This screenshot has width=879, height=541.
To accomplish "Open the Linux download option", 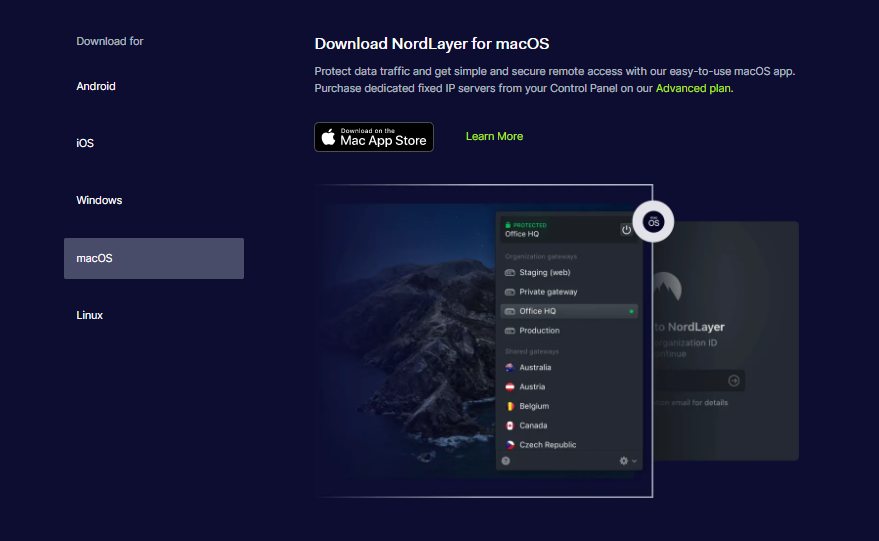I will 90,315.
